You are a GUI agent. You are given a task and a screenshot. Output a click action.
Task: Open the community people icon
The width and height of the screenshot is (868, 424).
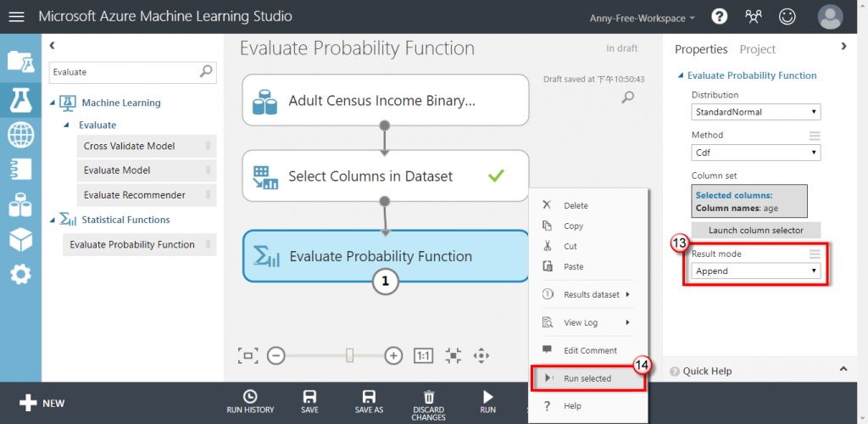[754, 17]
